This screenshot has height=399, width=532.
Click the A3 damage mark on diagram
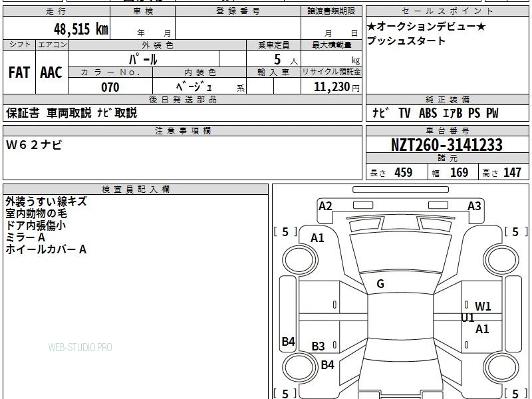tap(474, 206)
